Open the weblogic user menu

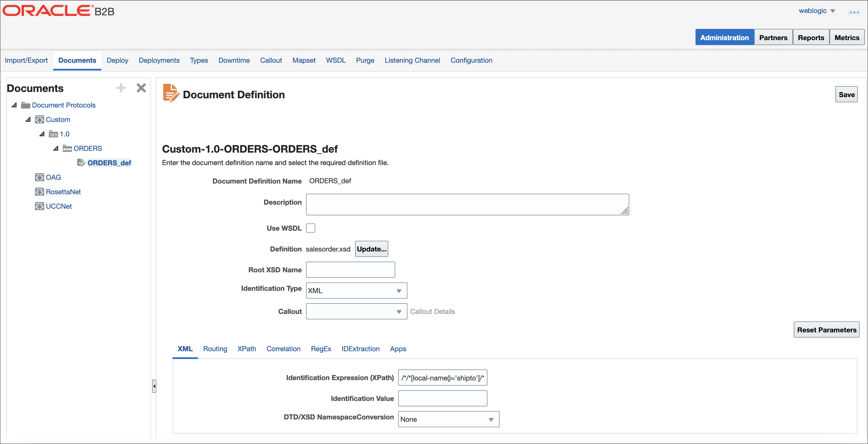[x=817, y=11]
